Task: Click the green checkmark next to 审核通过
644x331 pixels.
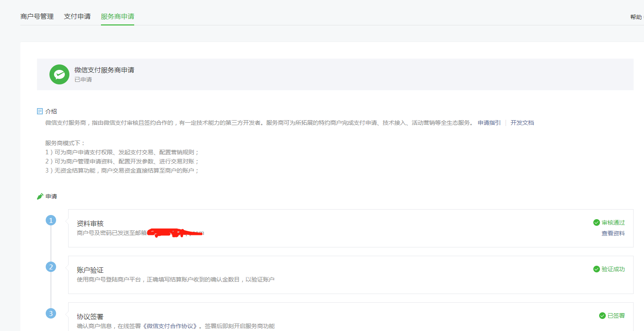Action: [x=597, y=222]
